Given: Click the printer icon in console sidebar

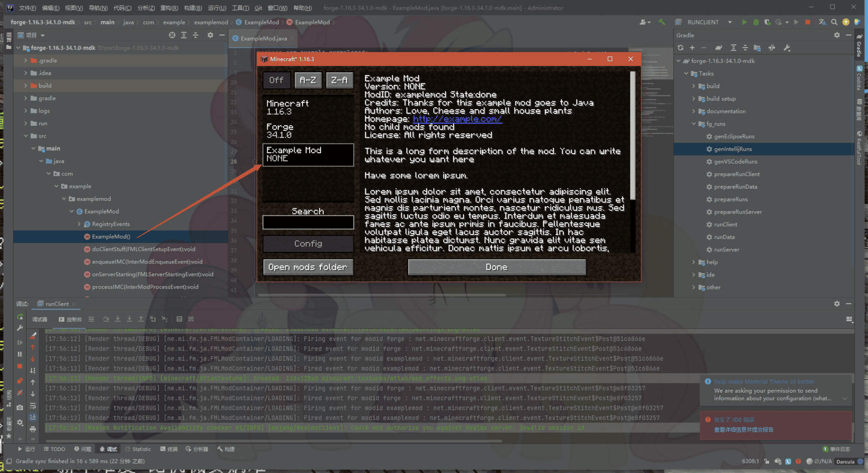Looking at the screenshot, I should coord(32,429).
